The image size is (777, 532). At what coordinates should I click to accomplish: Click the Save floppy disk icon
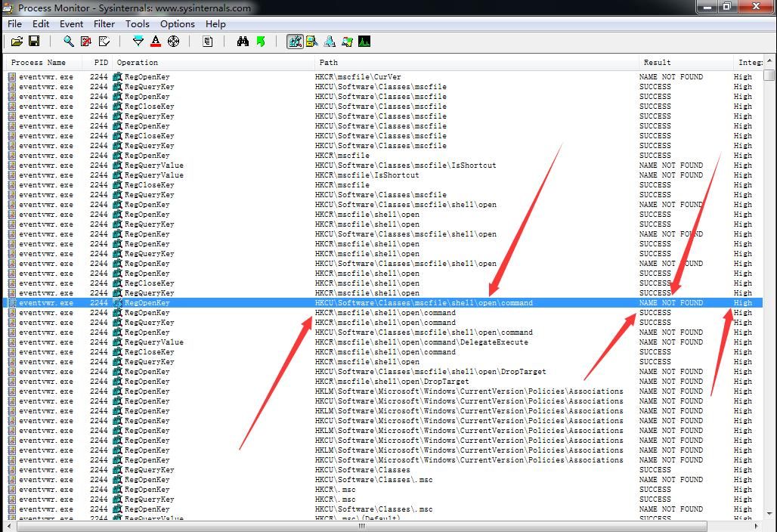click(34, 42)
